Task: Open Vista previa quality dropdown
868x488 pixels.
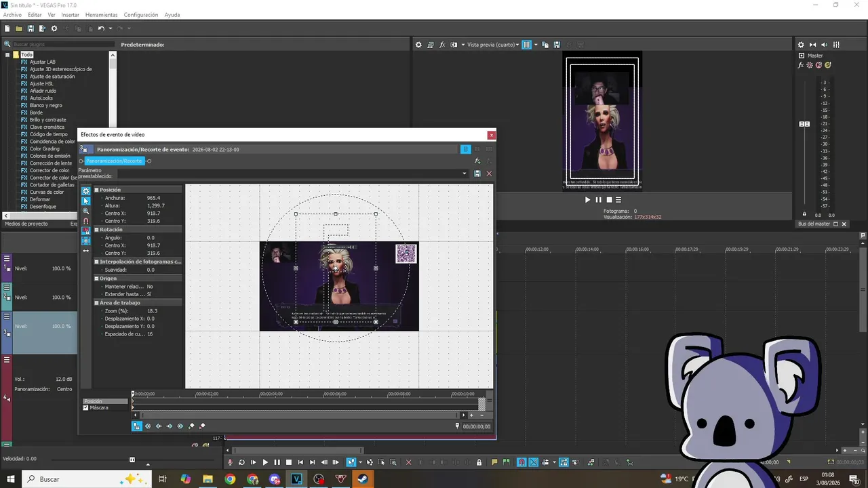Action: (x=493, y=45)
